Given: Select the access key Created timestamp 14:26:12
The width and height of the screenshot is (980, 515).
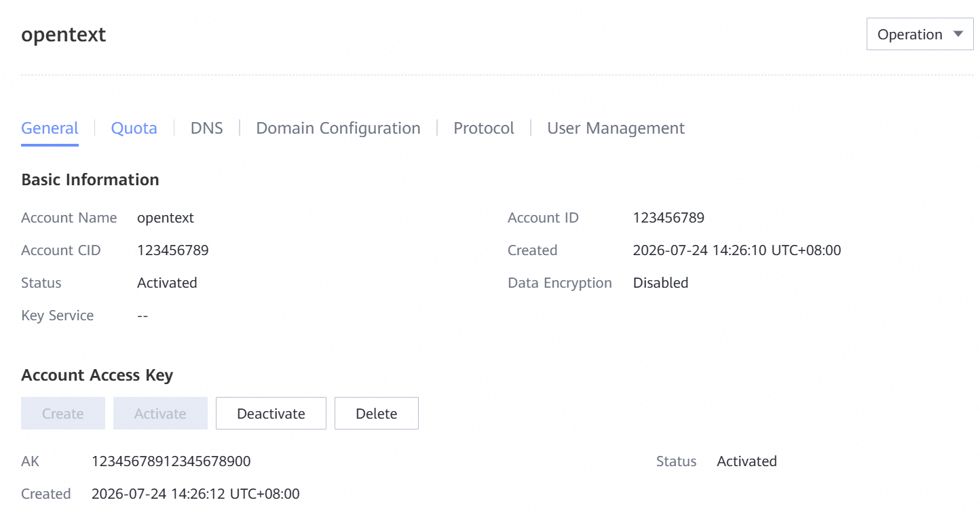Looking at the screenshot, I should [195, 494].
